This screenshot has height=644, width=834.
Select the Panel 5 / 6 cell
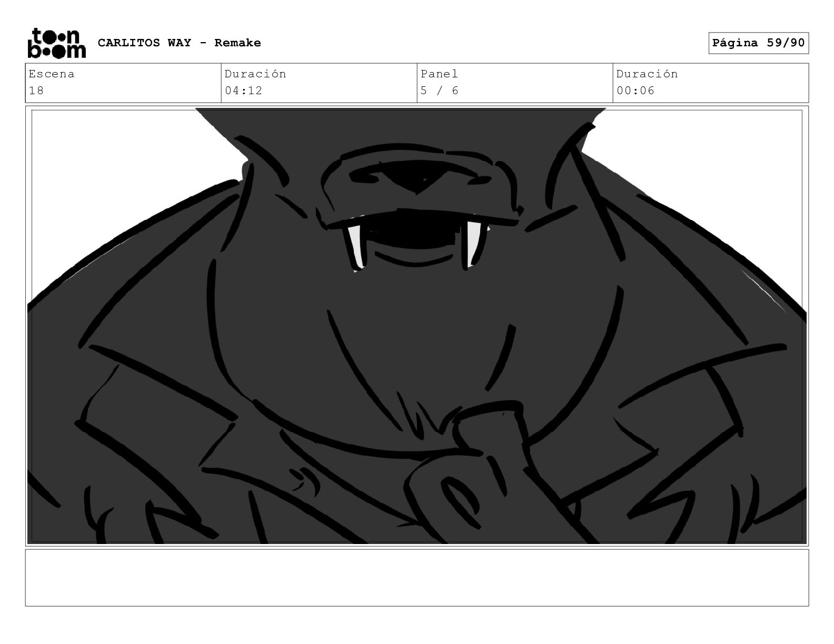[x=515, y=83]
